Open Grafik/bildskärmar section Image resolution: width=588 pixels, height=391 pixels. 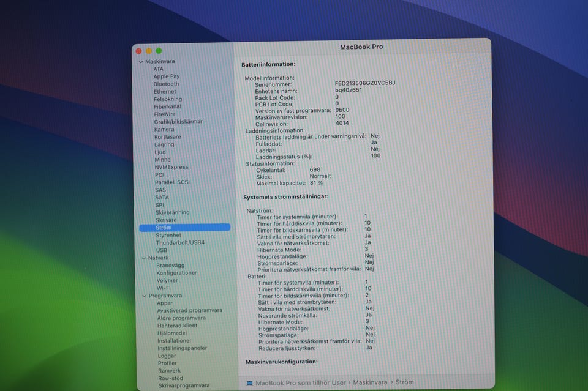[178, 122]
